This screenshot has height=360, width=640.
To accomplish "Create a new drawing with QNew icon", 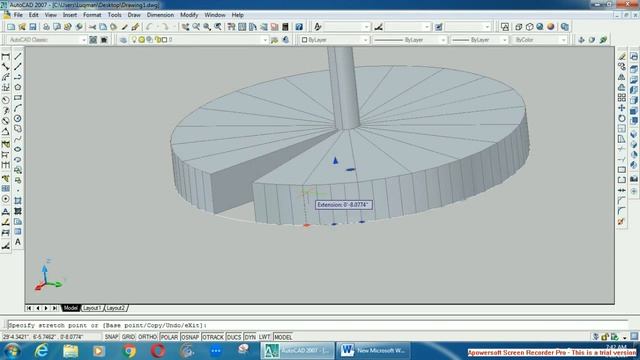I will point(11,27).
